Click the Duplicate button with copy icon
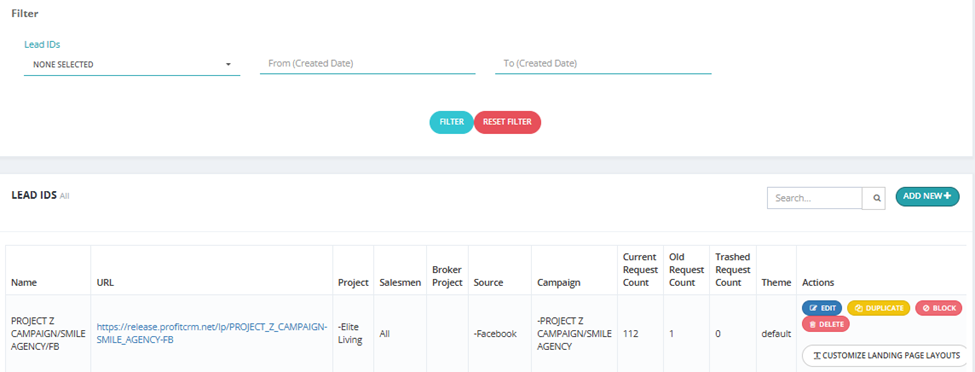 [x=879, y=308]
